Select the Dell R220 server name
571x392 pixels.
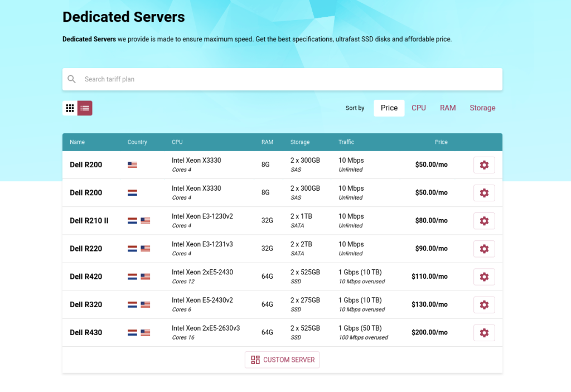point(86,249)
